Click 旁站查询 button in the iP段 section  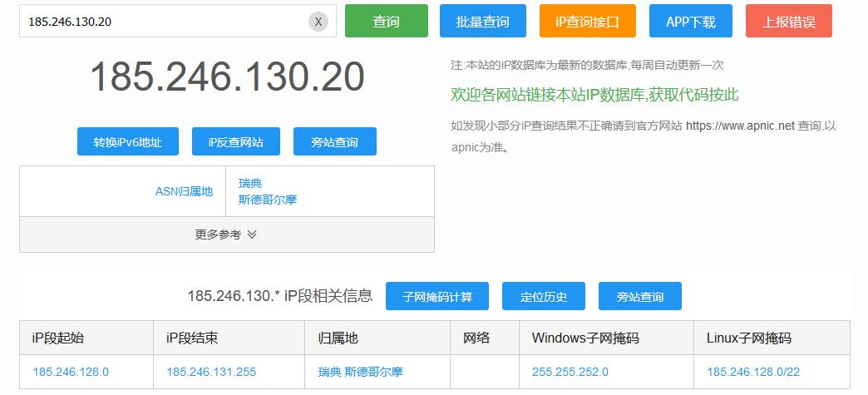pos(640,296)
